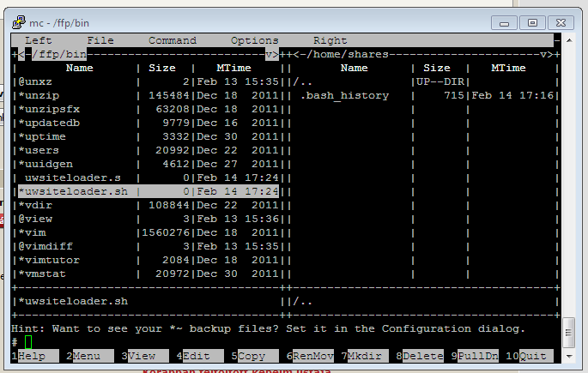The image size is (588, 373).
Task: Click the vertical scrollbar thumb
Action: click(x=569, y=333)
